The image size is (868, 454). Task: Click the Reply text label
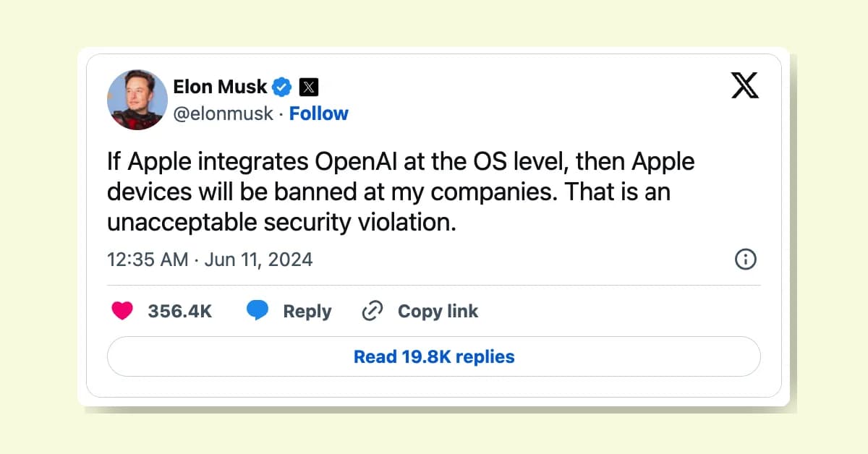(x=307, y=310)
